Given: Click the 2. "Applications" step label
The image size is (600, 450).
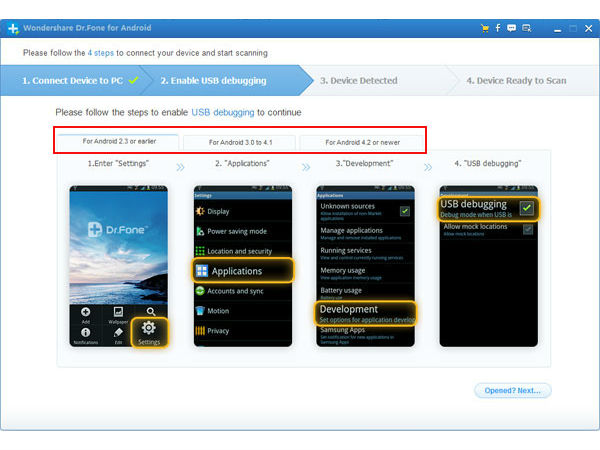Looking at the screenshot, I should (242, 163).
